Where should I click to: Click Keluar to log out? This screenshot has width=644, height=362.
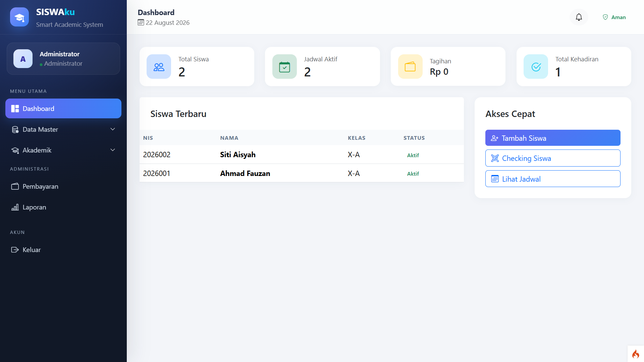[63, 250]
